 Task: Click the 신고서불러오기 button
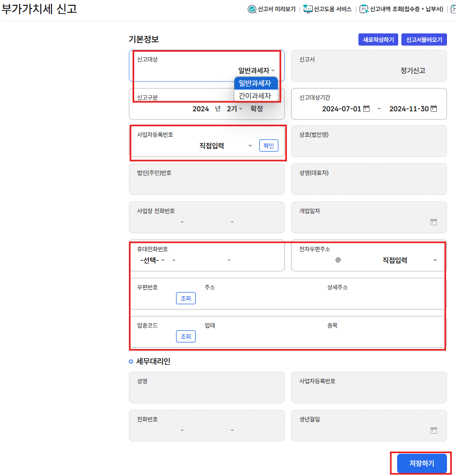(x=424, y=39)
